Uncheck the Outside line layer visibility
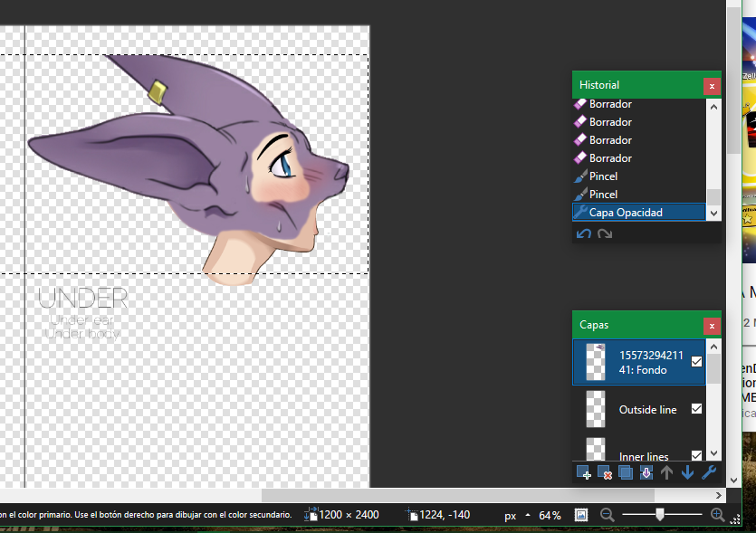 point(696,409)
